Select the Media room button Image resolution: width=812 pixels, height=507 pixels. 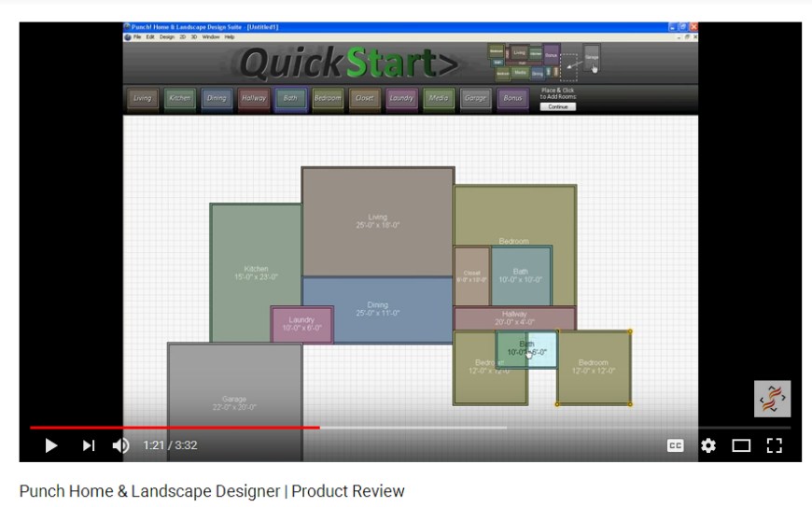tap(439, 98)
